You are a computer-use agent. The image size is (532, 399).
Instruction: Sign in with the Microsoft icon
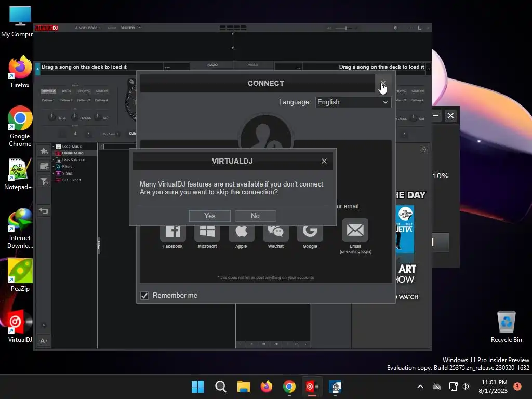(x=207, y=234)
